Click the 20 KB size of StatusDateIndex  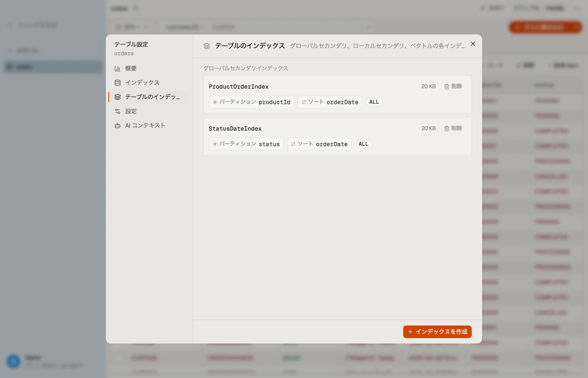[428, 128]
